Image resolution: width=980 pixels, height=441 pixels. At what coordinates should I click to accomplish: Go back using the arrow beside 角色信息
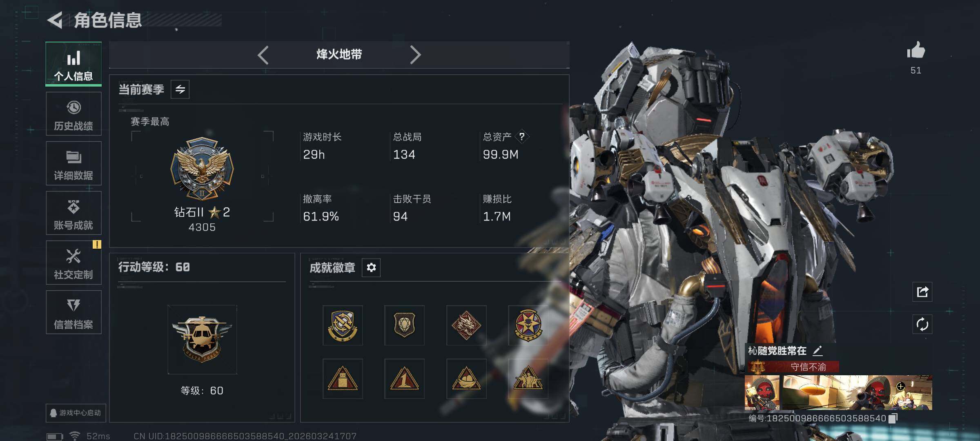[x=55, y=20]
